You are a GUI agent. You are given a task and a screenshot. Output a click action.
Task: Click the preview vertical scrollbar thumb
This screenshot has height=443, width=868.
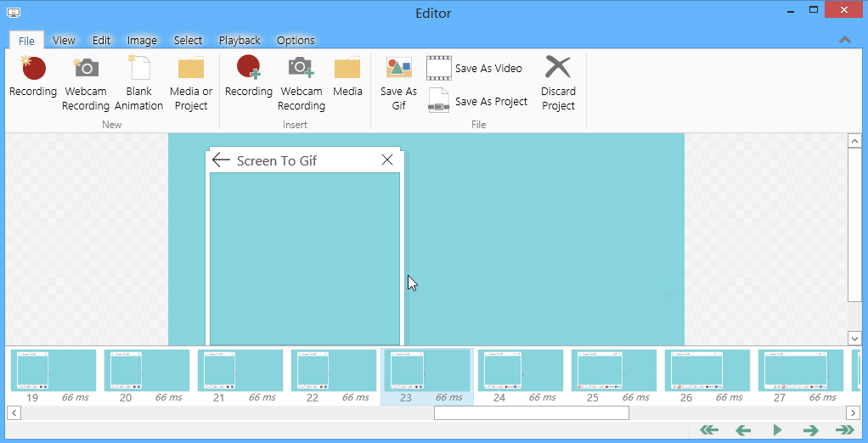[854, 225]
